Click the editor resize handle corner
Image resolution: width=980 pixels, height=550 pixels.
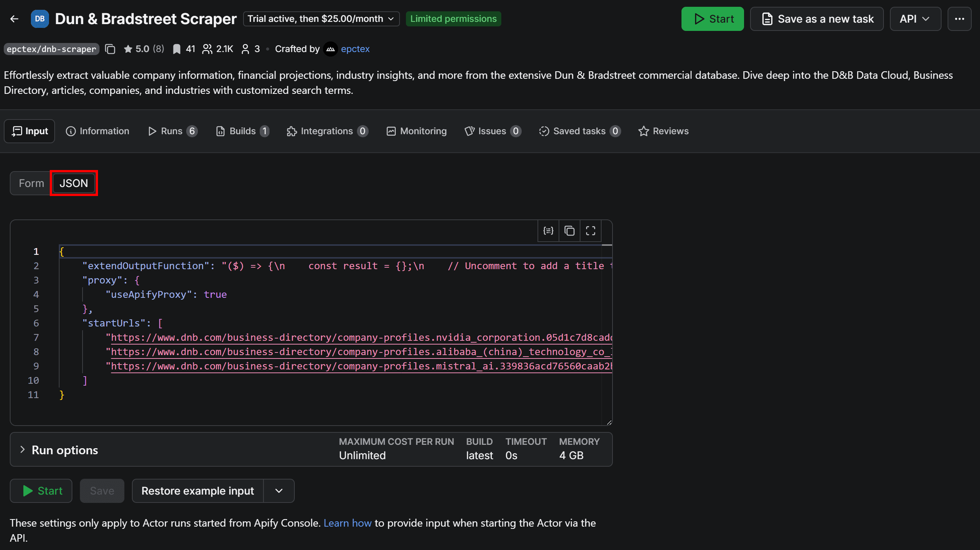(x=609, y=422)
